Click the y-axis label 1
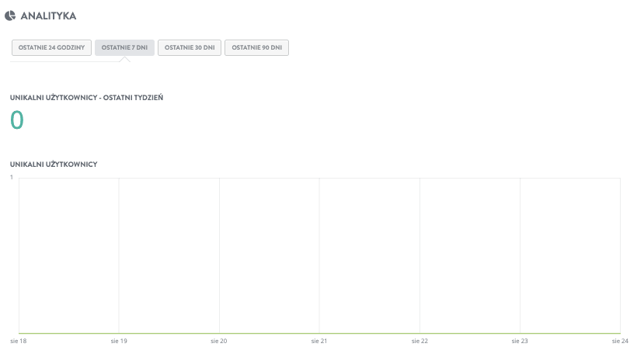Screen dimensions: 644x354 (x=12, y=178)
